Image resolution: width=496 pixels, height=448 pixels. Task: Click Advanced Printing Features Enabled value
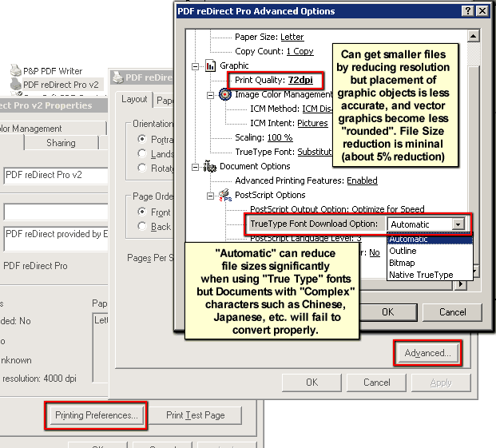362,180
